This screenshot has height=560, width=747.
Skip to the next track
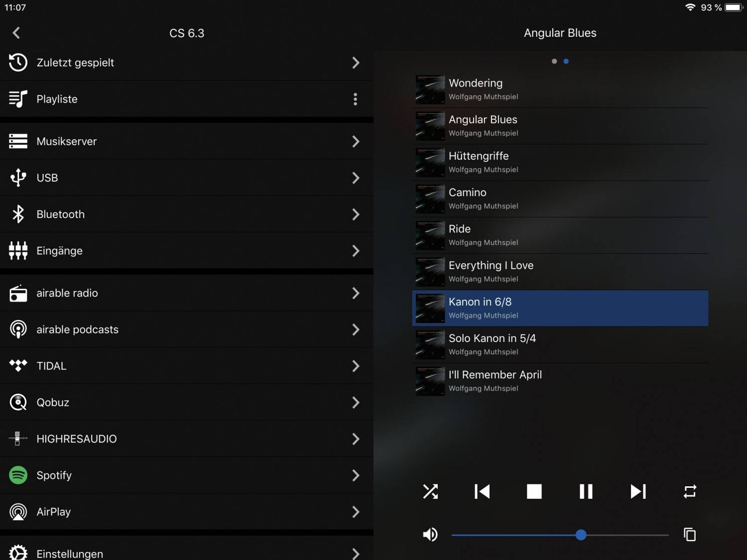(x=638, y=491)
